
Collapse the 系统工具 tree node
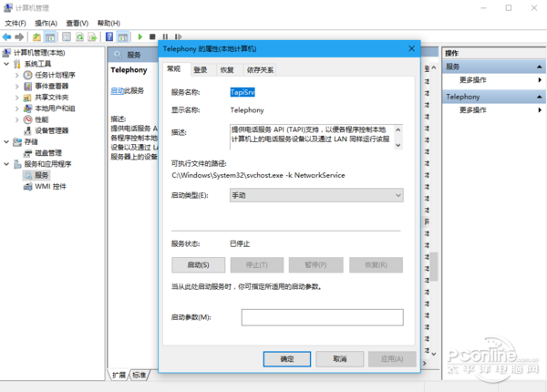coord(6,64)
